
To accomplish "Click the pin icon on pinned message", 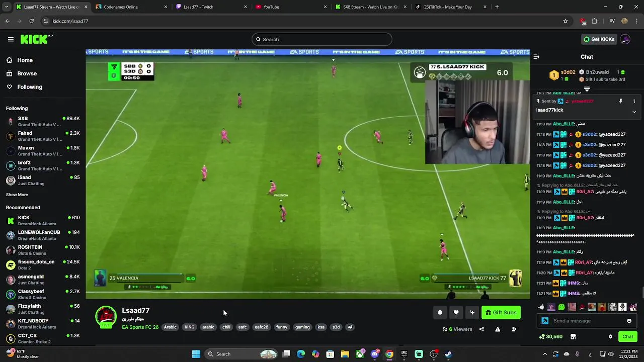I will (621, 101).
